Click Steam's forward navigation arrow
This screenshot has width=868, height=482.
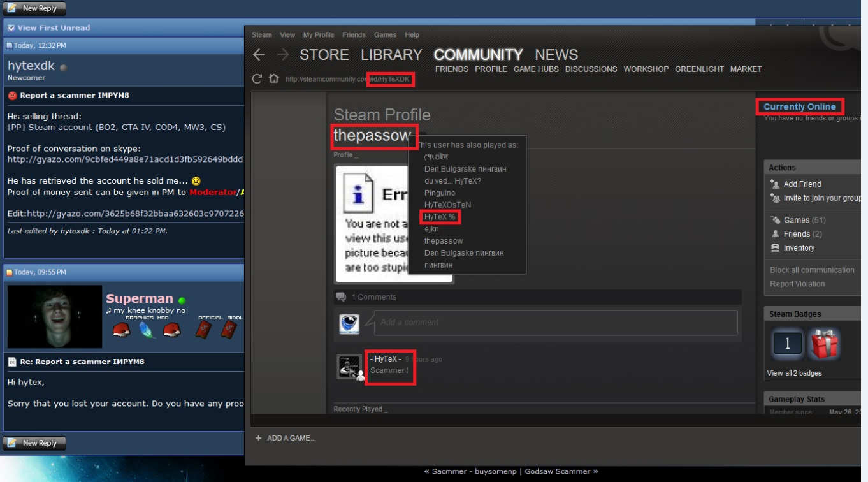click(283, 55)
